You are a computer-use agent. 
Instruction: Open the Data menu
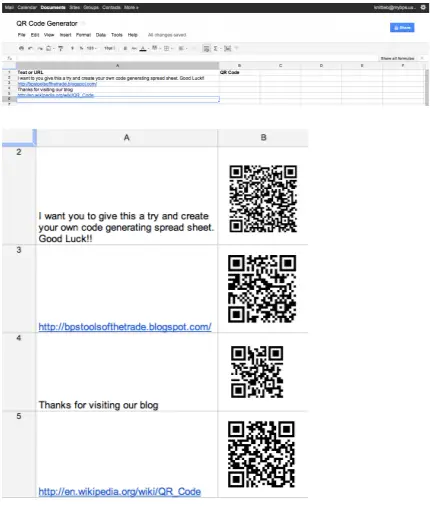click(x=101, y=35)
